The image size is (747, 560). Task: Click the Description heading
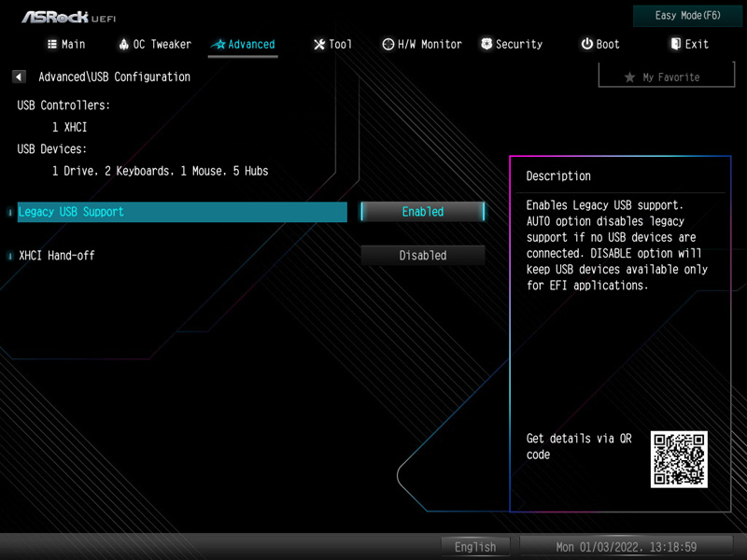tap(558, 176)
